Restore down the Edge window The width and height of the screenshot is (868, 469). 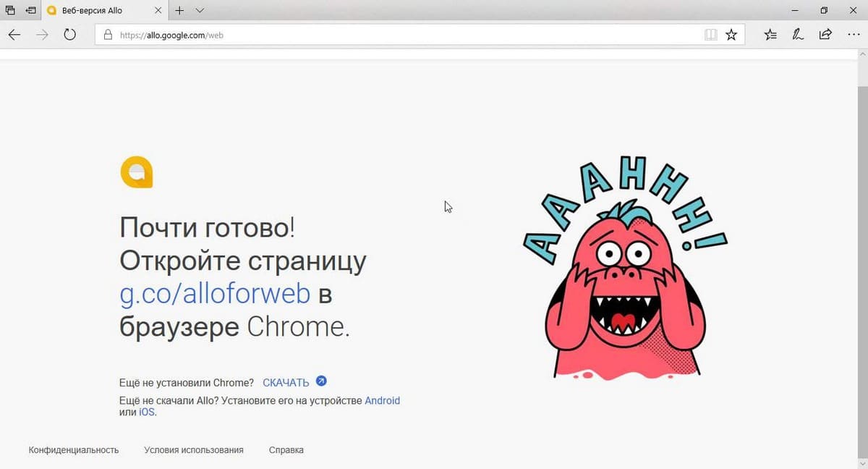[824, 10]
